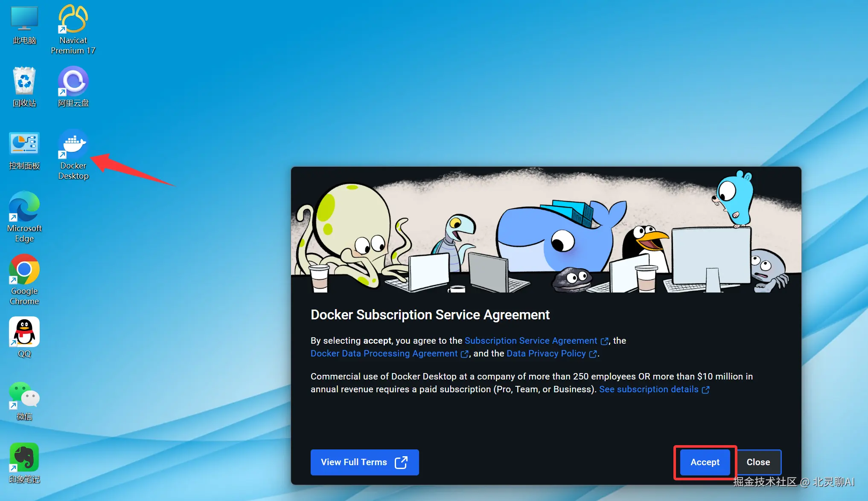Launch the Google Chrome shortcut
Viewport: 868px width, 501px height.
coord(24,269)
